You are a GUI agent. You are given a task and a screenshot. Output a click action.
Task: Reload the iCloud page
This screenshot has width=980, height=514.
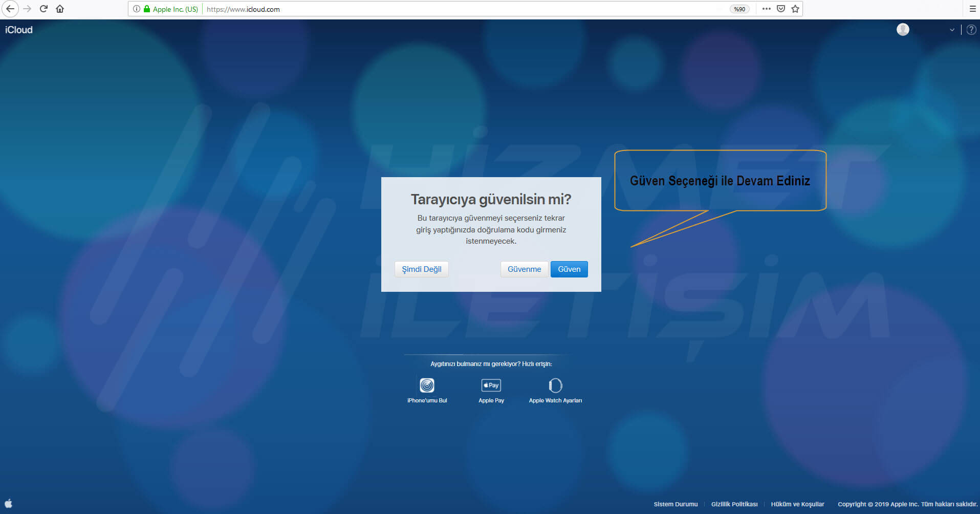tap(43, 9)
